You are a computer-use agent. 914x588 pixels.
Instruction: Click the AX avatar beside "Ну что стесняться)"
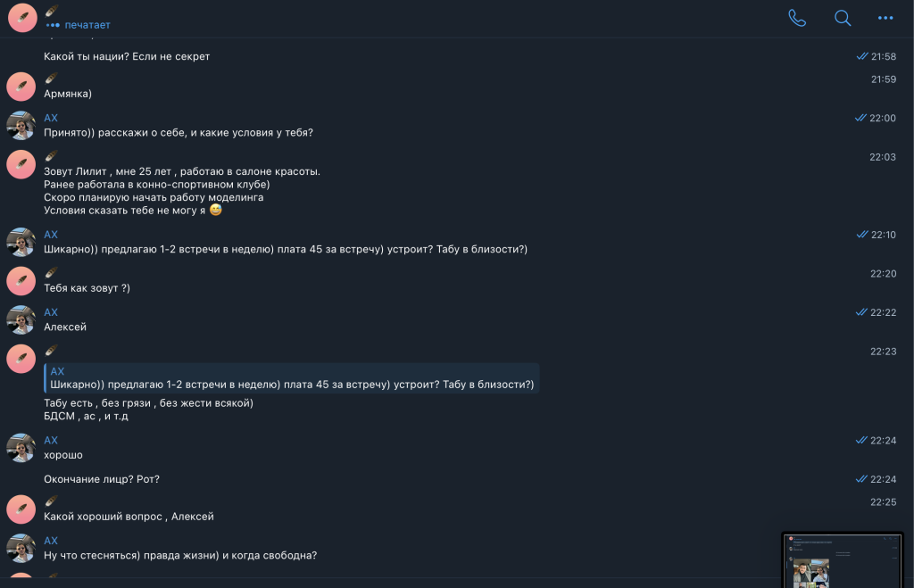pos(21,548)
